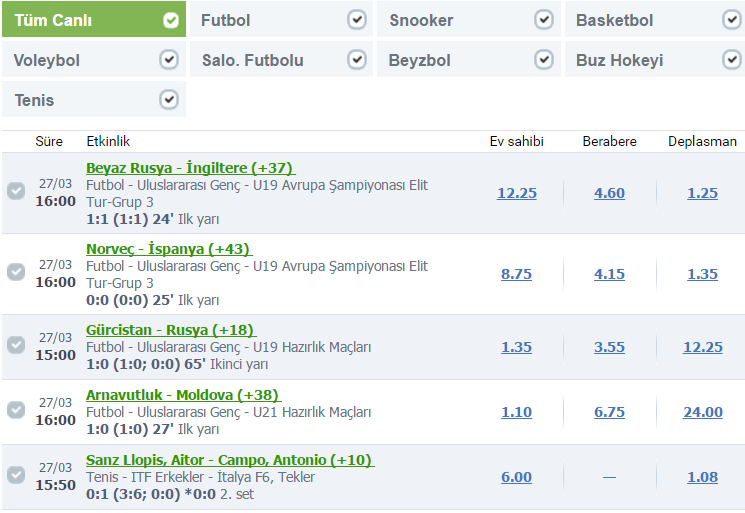Click the check icon beside Beyaz Rusya match
The width and height of the screenshot is (745, 513).
(x=16, y=191)
